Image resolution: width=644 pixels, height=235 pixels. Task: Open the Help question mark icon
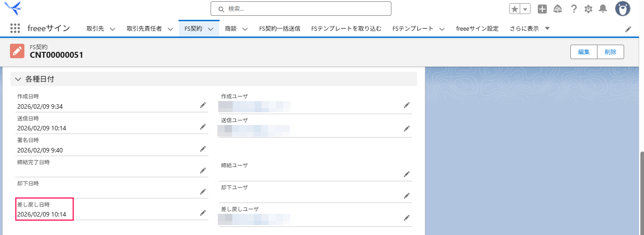tap(573, 9)
